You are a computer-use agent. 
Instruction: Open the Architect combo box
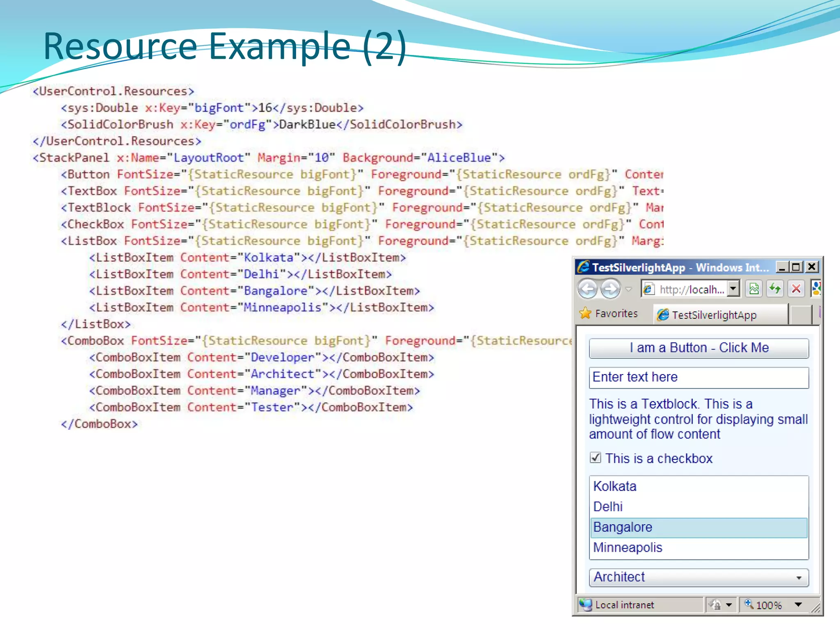[x=699, y=577]
